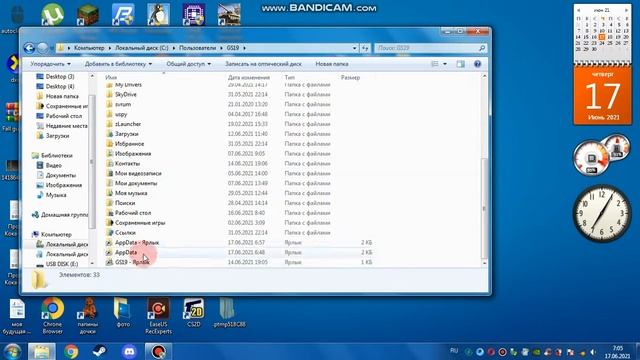640x360 pixels.
Task: Open Упорядочить dropdown menu
Action: [x=50, y=64]
